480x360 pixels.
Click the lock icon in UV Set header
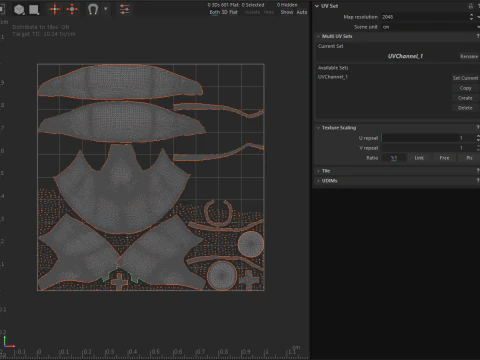point(471,6)
